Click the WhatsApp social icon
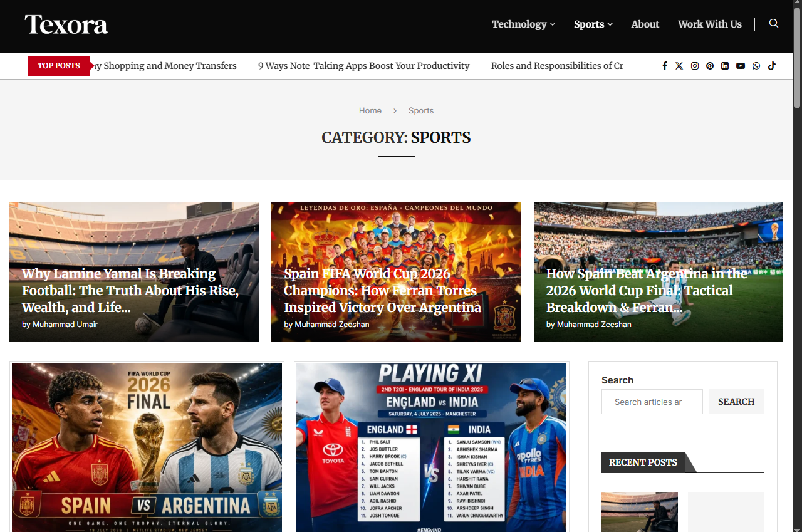Screen dimensions: 802x532 tap(756, 66)
